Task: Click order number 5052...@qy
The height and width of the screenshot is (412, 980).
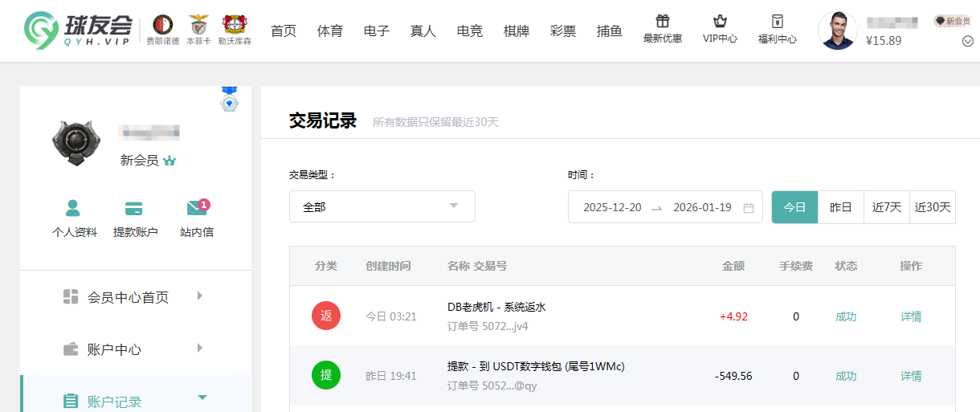Action: click(492, 386)
